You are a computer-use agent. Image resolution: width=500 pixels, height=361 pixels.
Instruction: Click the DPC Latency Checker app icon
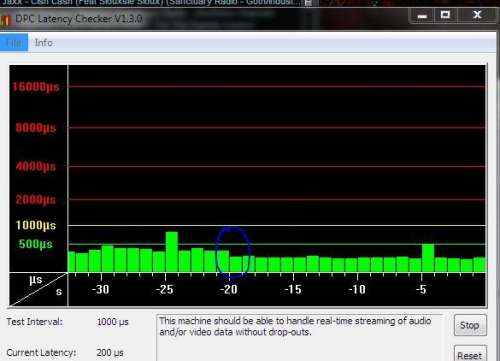click(5, 20)
